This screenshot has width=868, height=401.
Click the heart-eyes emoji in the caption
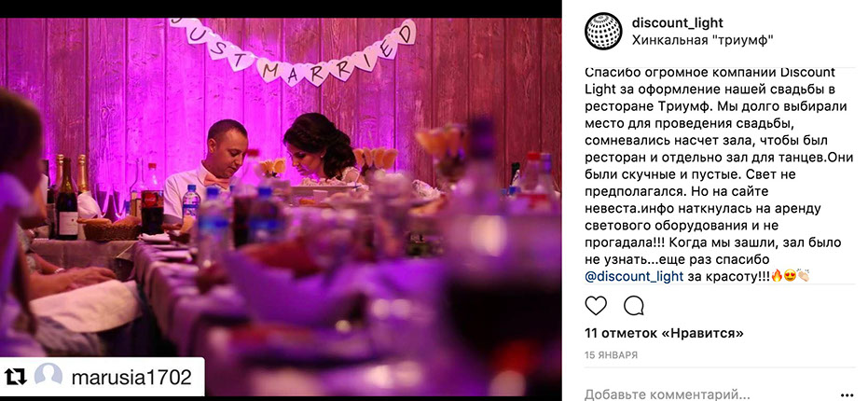pyautogui.click(x=790, y=276)
